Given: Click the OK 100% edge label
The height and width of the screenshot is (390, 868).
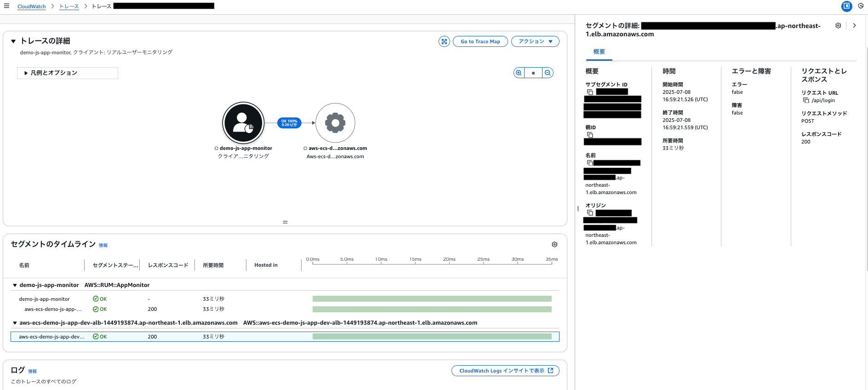Looking at the screenshot, I should tap(289, 123).
